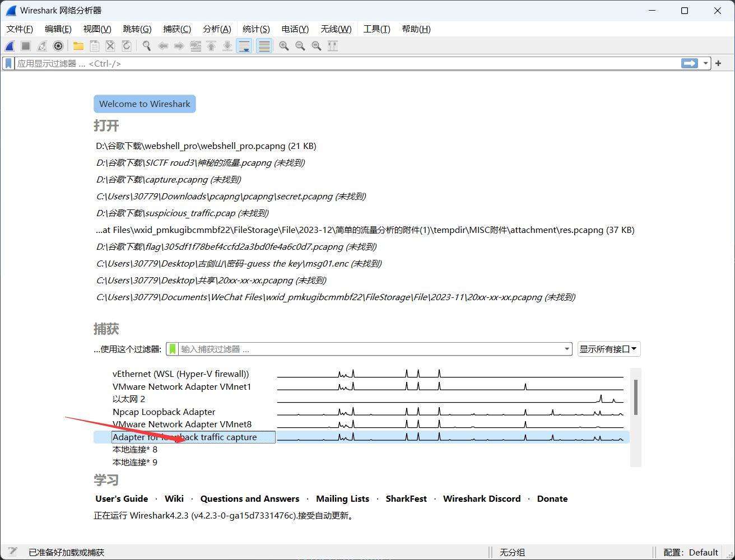
Task: Reset zoom to normal size icon
Action: [317, 46]
